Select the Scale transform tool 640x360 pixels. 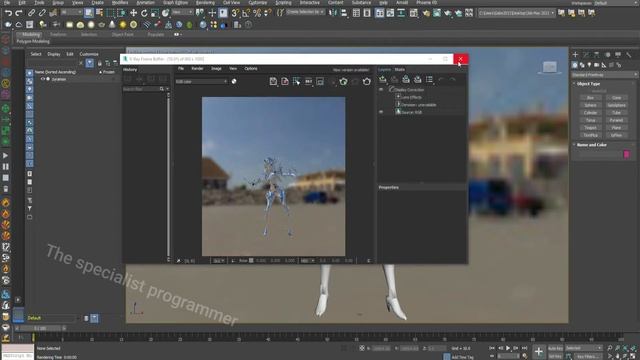154,13
